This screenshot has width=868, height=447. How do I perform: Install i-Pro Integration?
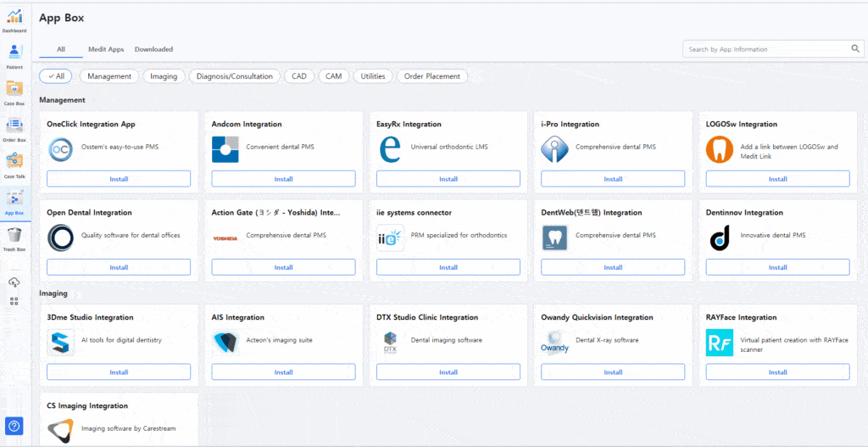pyautogui.click(x=613, y=179)
